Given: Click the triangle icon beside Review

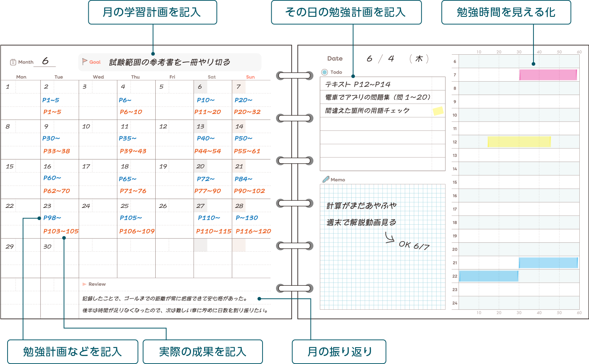Looking at the screenshot, I should (85, 284).
